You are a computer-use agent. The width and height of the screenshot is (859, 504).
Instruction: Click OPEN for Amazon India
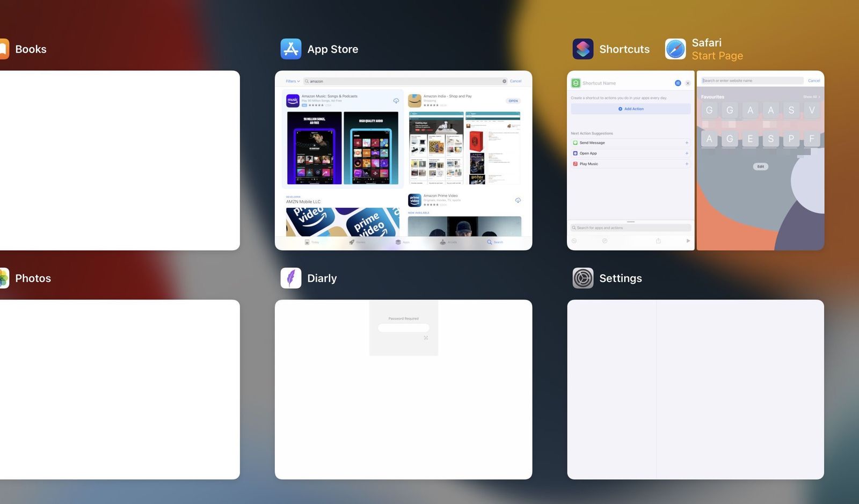pyautogui.click(x=513, y=101)
